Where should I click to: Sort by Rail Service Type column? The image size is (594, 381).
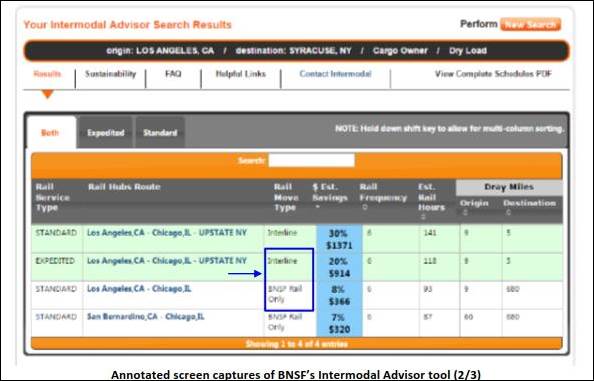point(53,197)
